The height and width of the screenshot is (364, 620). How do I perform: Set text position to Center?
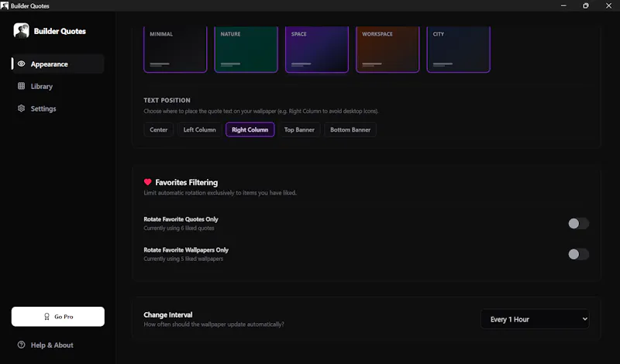pyautogui.click(x=159, y=129)
